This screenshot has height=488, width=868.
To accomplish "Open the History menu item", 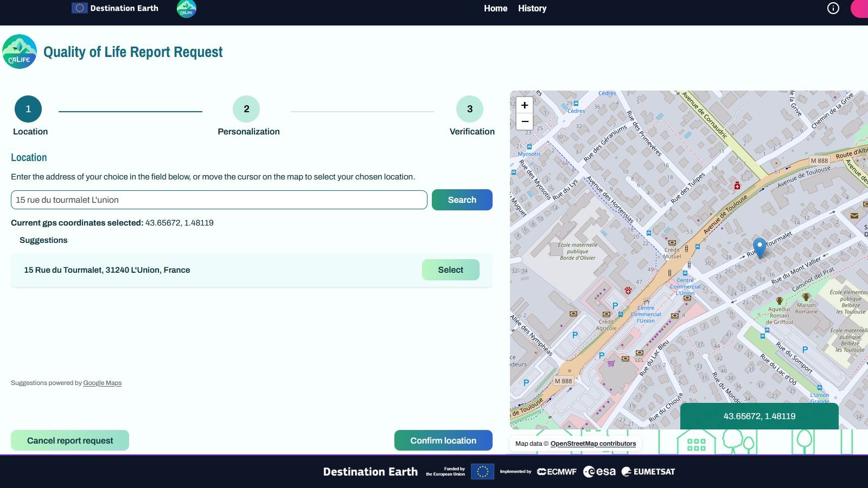I will (532, 8).
